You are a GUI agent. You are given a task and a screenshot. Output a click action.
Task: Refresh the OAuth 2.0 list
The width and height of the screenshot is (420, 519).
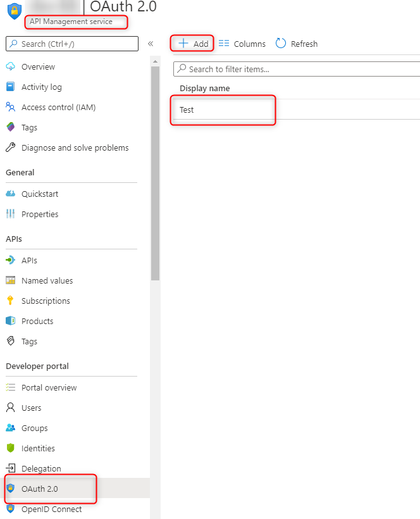pos(296,44)
